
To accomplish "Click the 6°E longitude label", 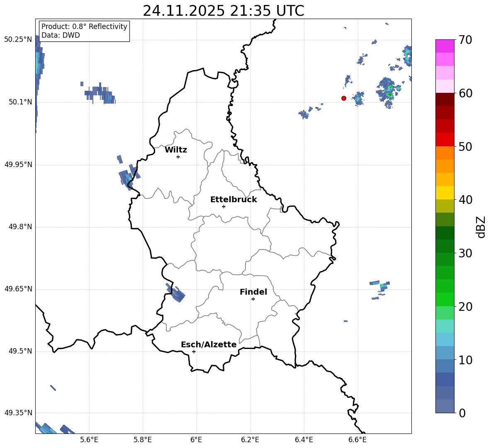I will [x=196, y=440].
